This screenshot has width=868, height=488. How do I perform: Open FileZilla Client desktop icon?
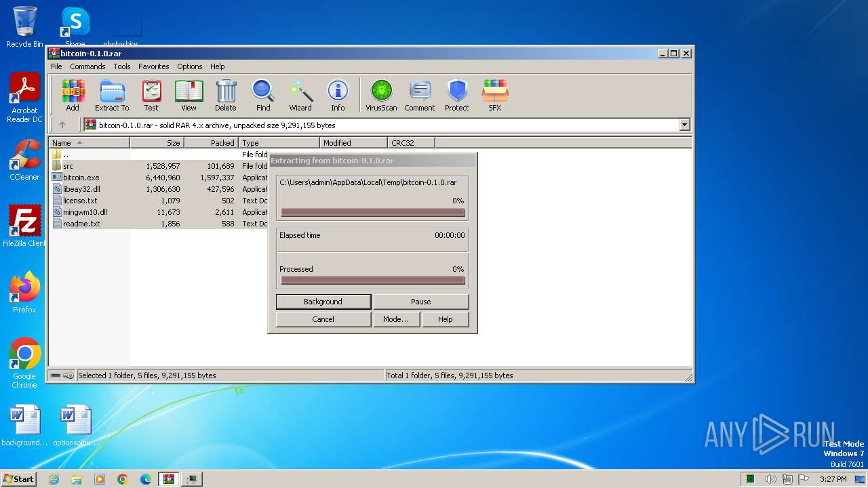pos(24,226)
